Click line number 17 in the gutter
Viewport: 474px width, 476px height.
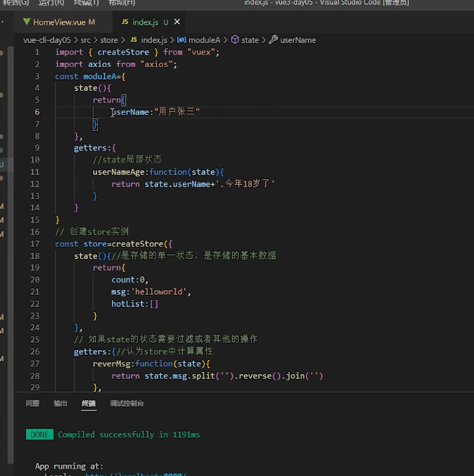coord(35,244)
